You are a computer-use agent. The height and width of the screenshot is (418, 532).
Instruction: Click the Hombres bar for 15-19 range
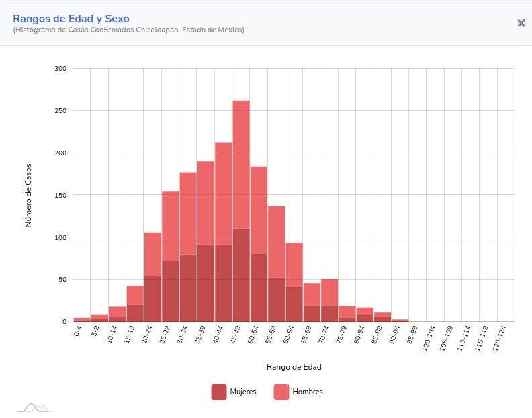click(135, 295)
